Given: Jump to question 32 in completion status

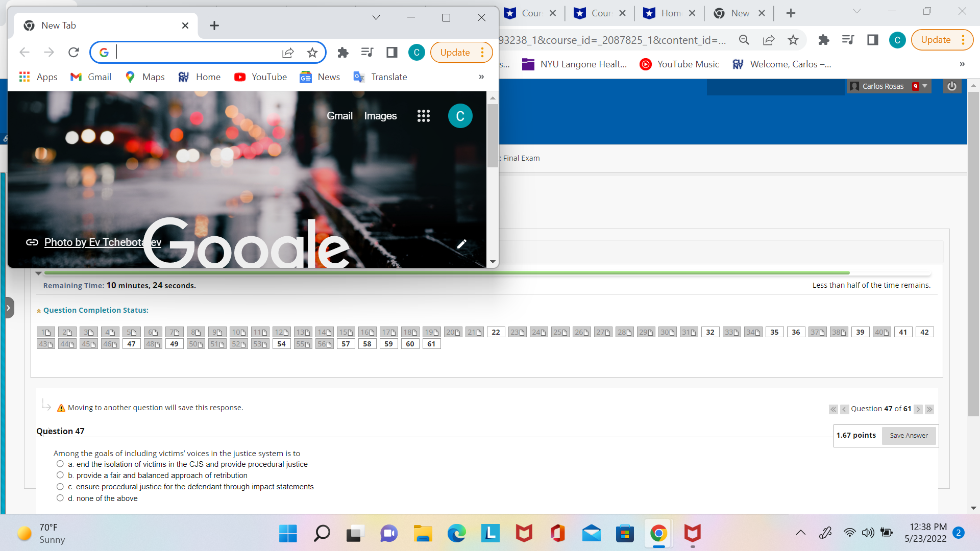Looking at the screenshot, I should [710, 332].
